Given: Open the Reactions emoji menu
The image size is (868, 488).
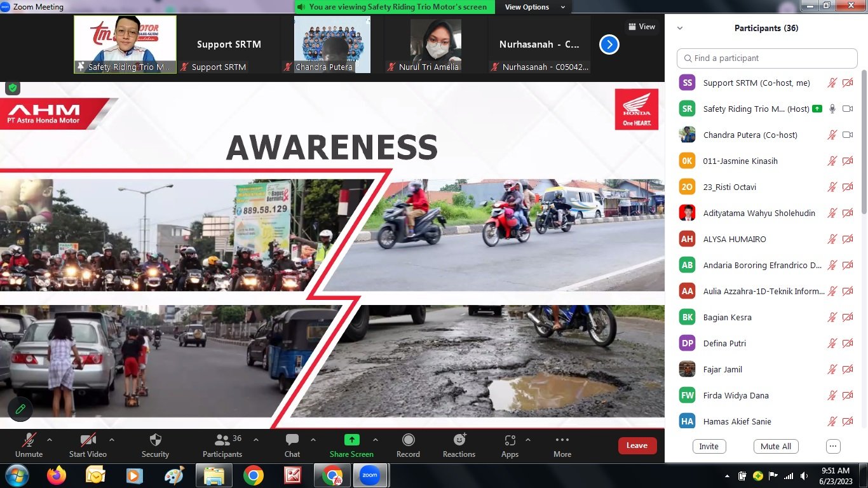Looking at the screenshot, I should coord(459,440).
